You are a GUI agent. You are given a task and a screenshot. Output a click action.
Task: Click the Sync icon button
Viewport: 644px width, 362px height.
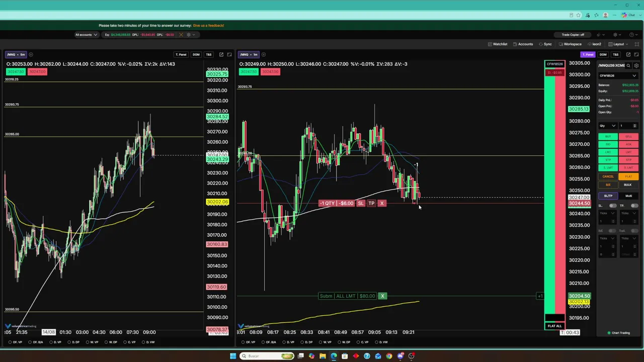click(x=545, y=44)
